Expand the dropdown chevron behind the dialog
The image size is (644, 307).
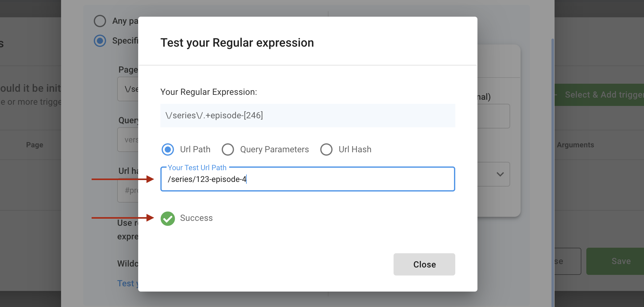click(500, 174)
